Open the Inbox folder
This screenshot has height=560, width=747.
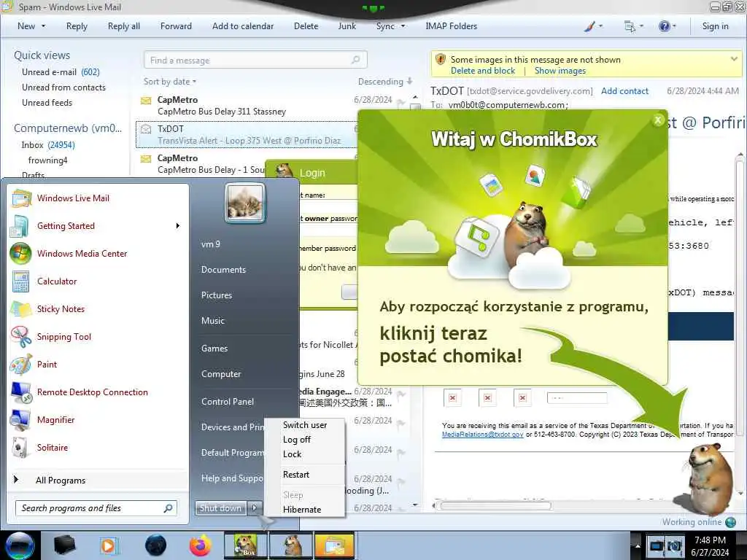48,145
